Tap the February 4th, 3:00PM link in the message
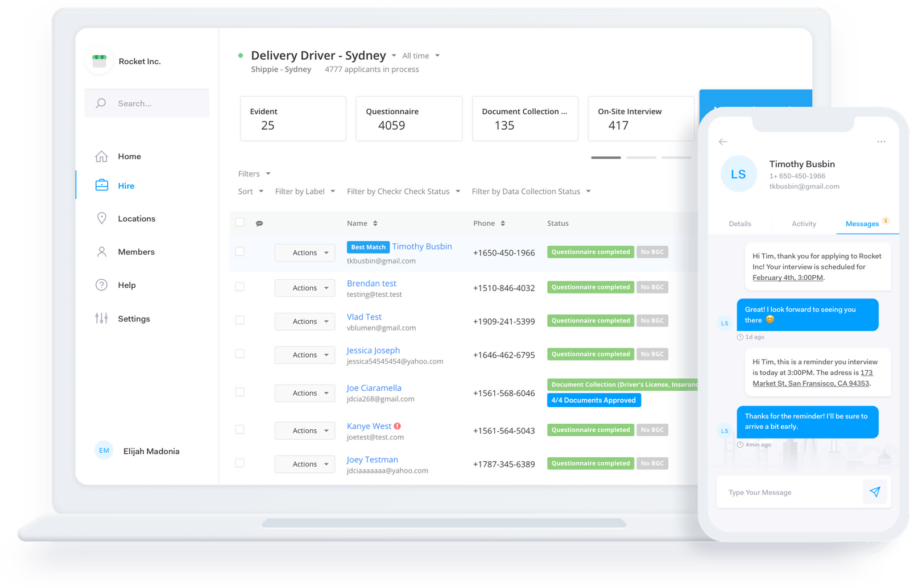The image size is (910, 588). 788,278
